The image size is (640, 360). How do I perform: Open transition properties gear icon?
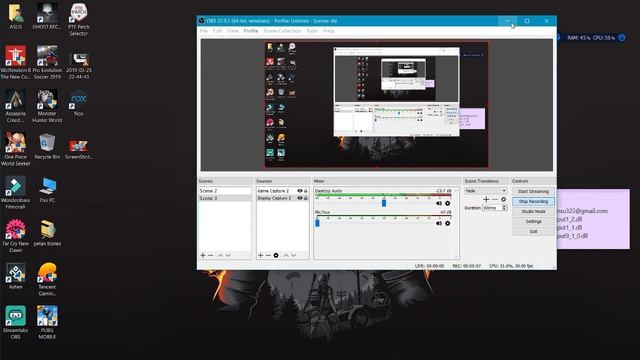click(504, 199)
